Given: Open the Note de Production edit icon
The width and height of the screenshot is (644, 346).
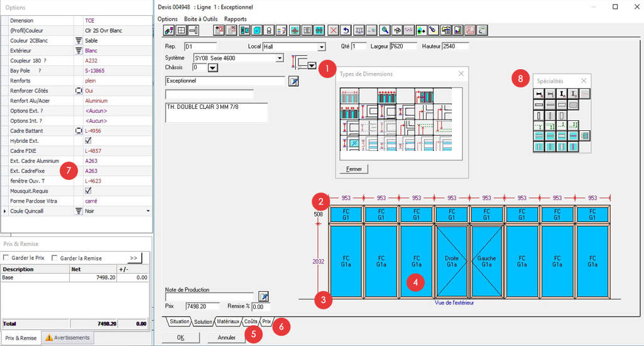Looking at the screenshot, I should coord(263,296).
